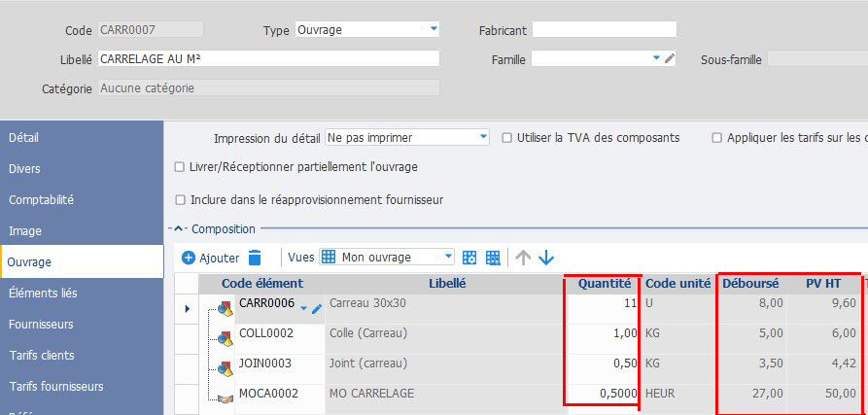Open the Fournisseurs side tab
This screenshot has width=868, height=415.
click(42, 325)
